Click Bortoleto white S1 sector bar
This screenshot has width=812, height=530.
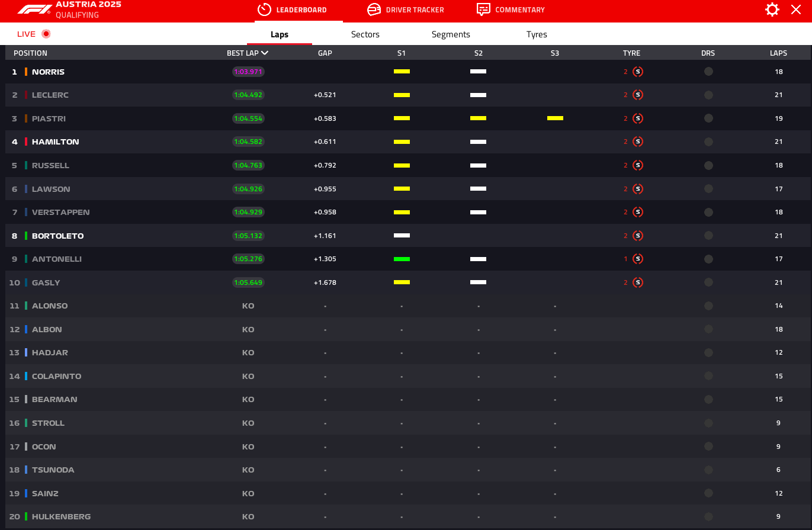click(x=402, y=236)
